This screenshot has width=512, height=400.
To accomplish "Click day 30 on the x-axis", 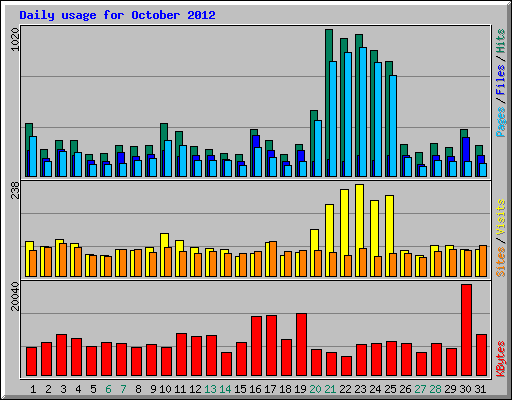I will click(x=465, y=389).
